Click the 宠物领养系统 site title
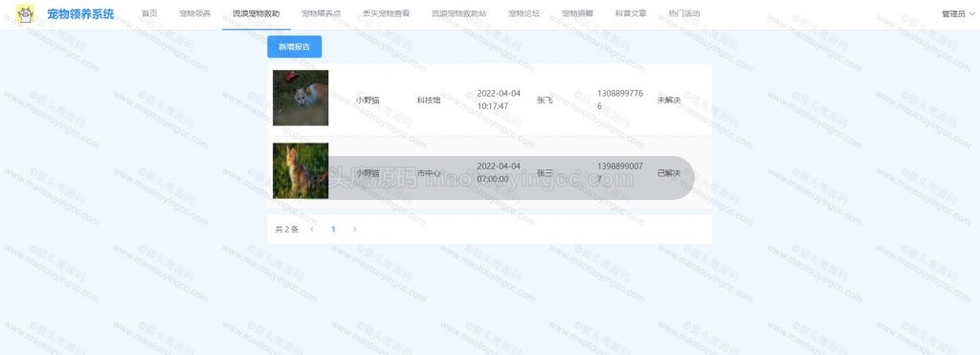Image resolution: width=980 pixels, height=355 pixels. point(80,13)
